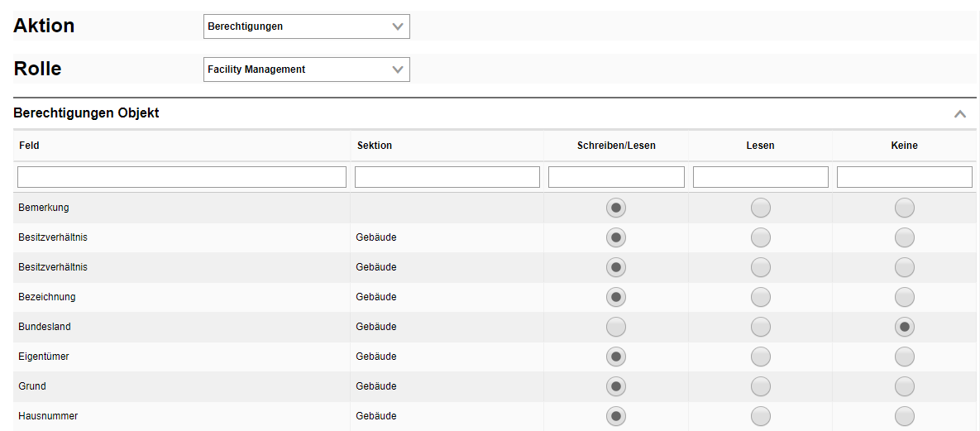The height and width of the screenshot is (431, 980).
Task: Sort table by Sektion column header
Action: point(375,146)
